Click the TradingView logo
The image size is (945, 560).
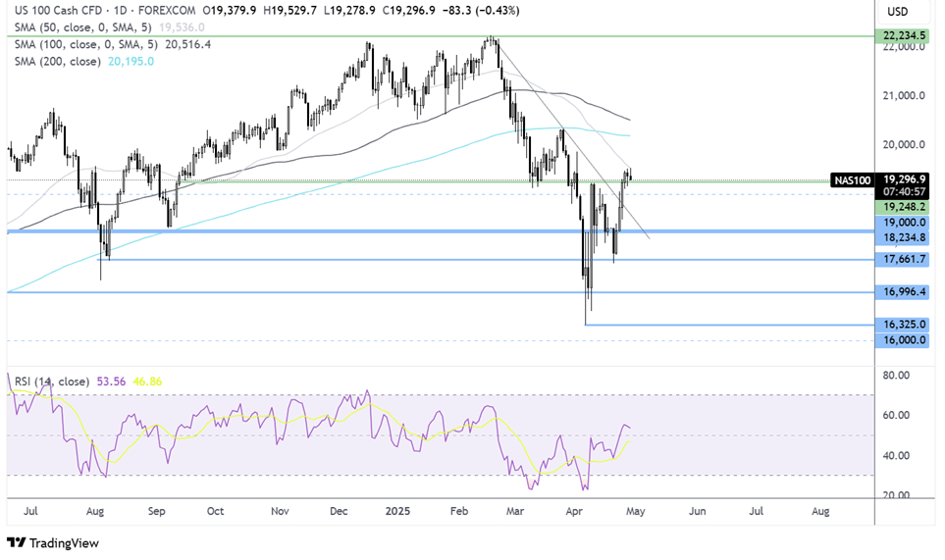pyautogui.click(x=52, y=543)
